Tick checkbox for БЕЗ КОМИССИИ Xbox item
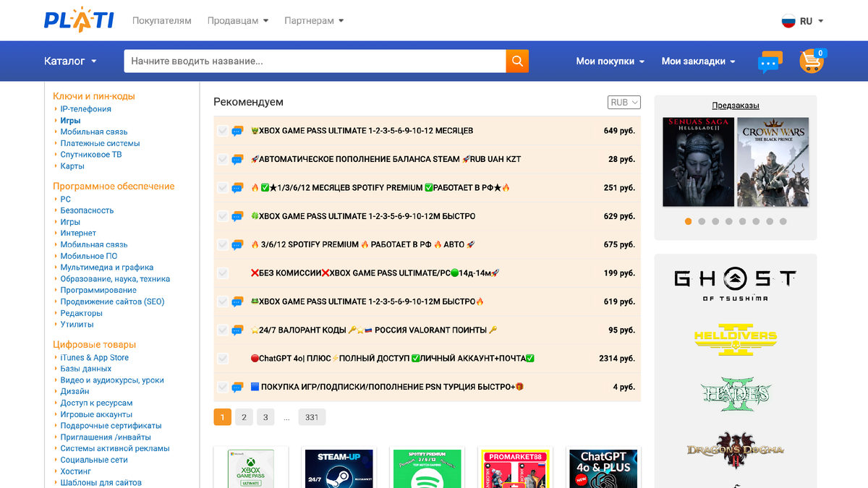 tap(223, 273)
